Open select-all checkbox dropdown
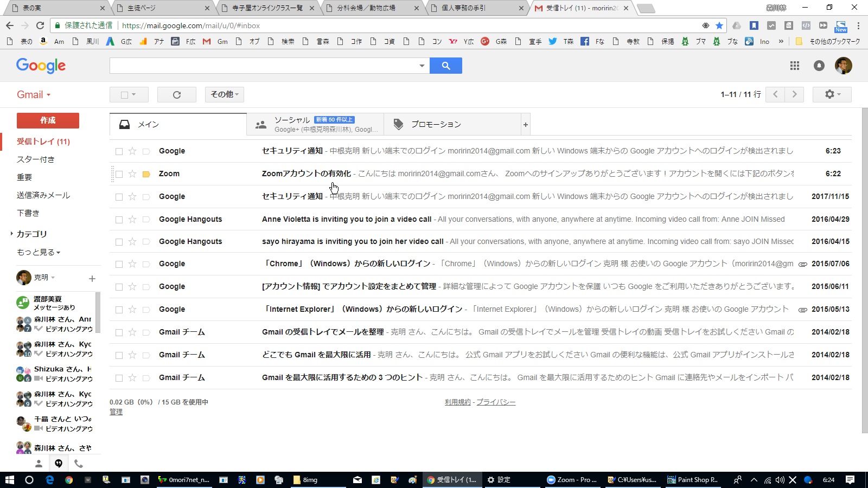Screen dimensions: 868x488 [x=133, y=94]
